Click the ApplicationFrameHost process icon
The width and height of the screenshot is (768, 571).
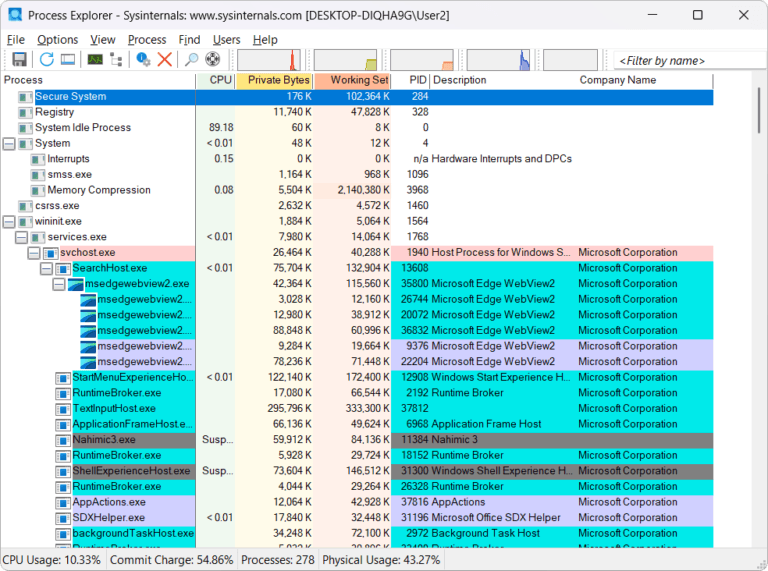coord(63,425)
